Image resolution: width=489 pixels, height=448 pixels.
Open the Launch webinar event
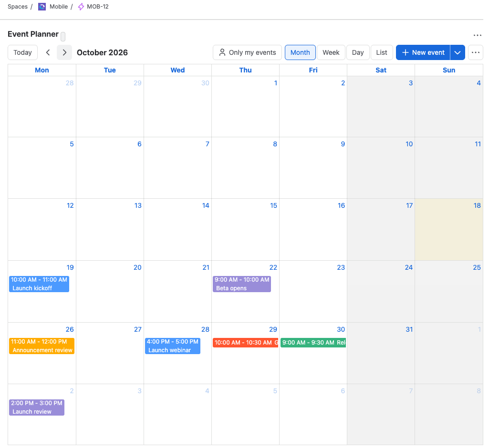(172, 346)
